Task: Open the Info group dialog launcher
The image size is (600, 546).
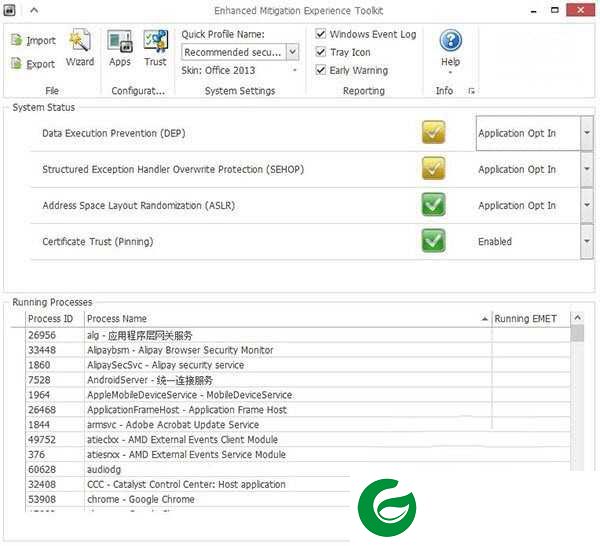Action: click(x=471, y=91)
